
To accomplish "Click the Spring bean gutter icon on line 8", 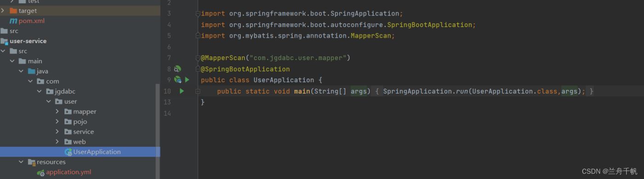I will click(178, 69).
